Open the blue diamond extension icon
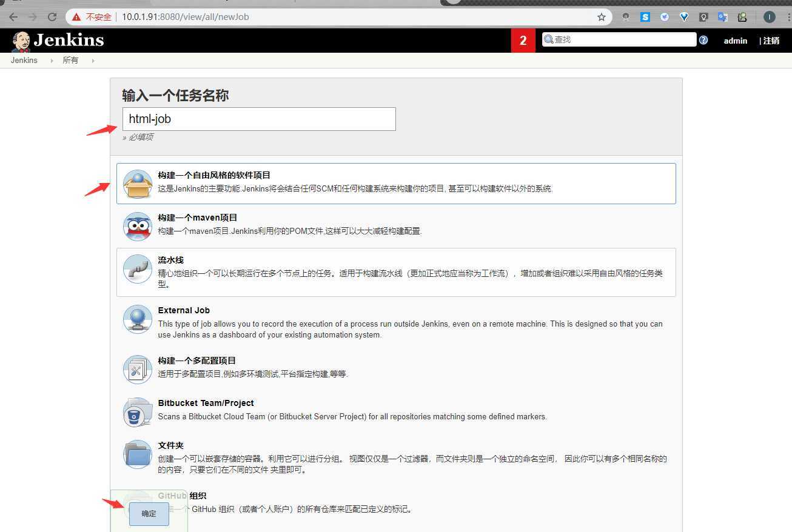This screenshot has height=532, width=792. pyautogui.click(x=684, y=17)
